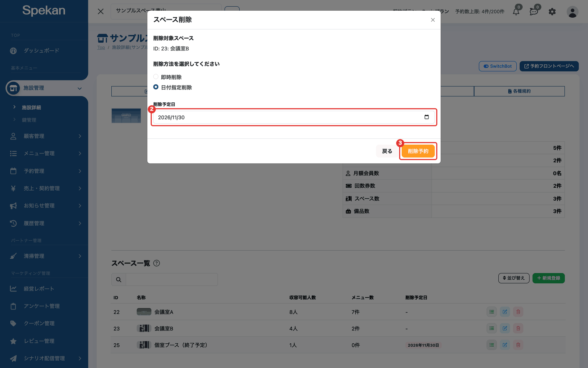This screenshot has width=588, height=368.
Task: Delete the 会議室A row with trash icon
Action: pyautogui.click(x=518, y=312)
